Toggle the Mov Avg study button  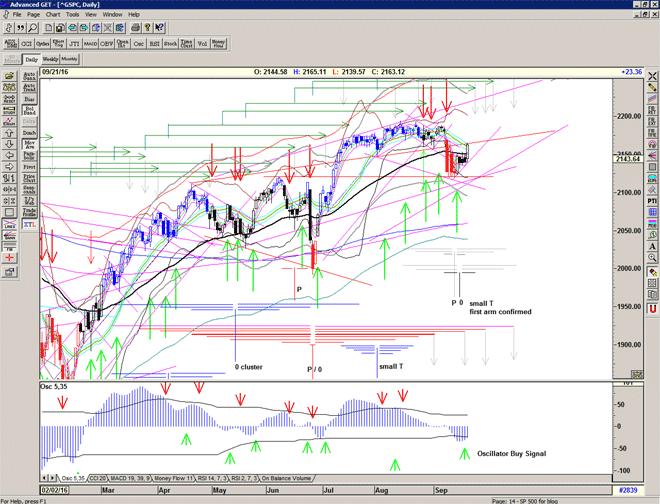28,143
